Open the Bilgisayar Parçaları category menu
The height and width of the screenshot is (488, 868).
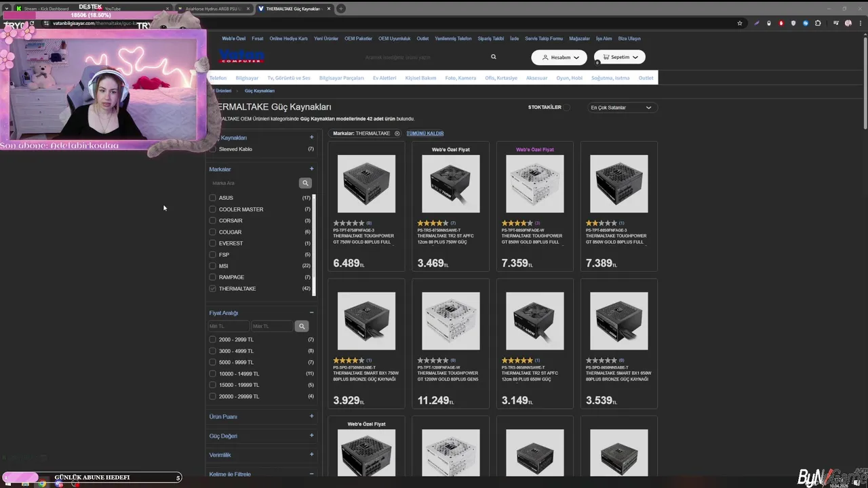(x=341, y=78)
